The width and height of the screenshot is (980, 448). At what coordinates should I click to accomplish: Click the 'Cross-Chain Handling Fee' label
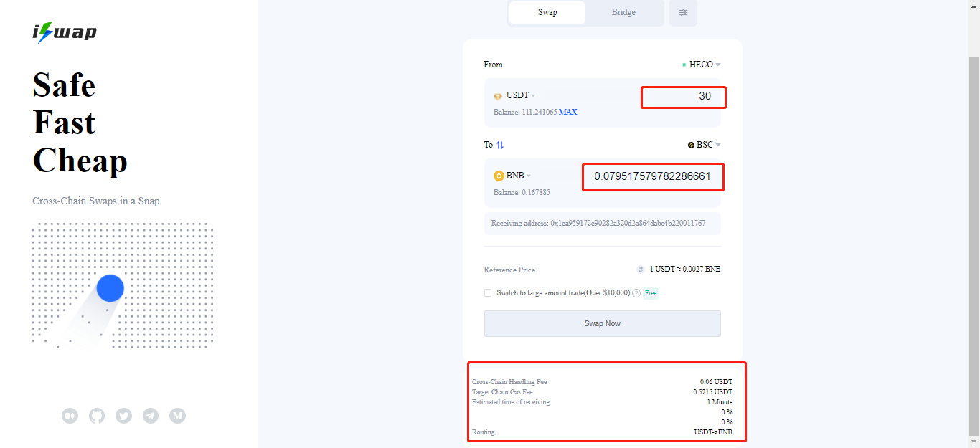coord(509,382)
